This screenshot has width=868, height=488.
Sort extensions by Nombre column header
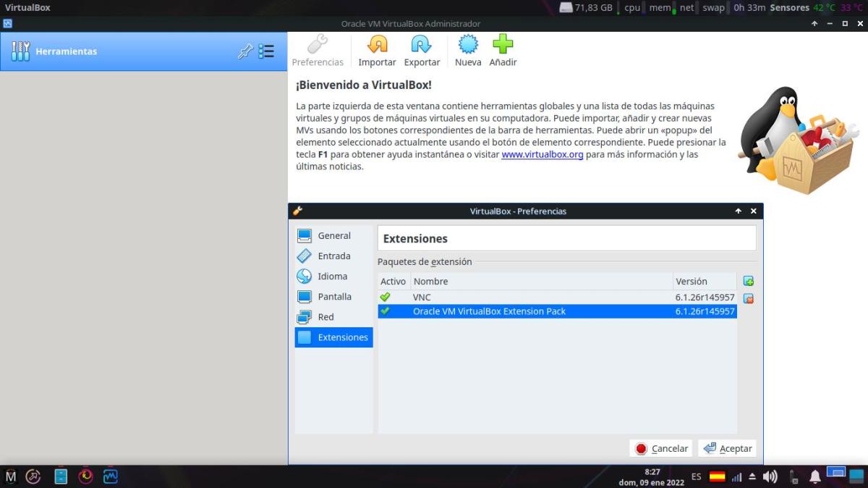[541, 282]
